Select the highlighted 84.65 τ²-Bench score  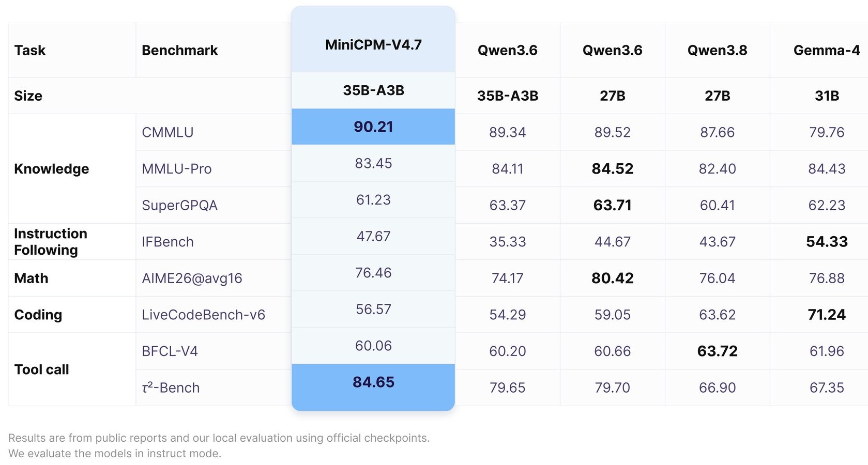point(373,382)
